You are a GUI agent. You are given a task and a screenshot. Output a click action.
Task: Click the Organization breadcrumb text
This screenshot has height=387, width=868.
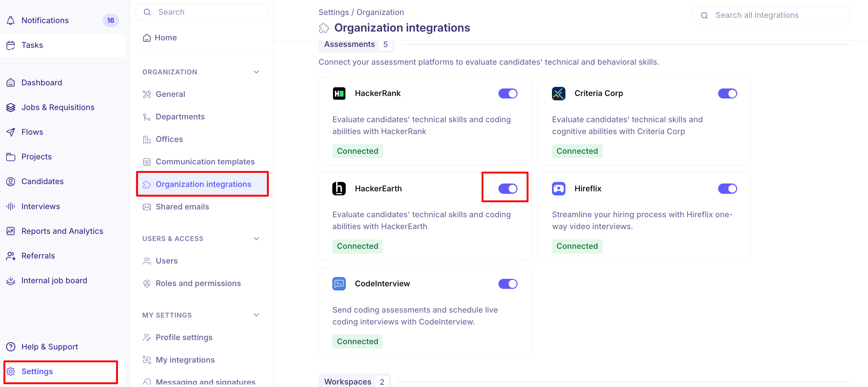pyautogui.click(x=380, y=13)
